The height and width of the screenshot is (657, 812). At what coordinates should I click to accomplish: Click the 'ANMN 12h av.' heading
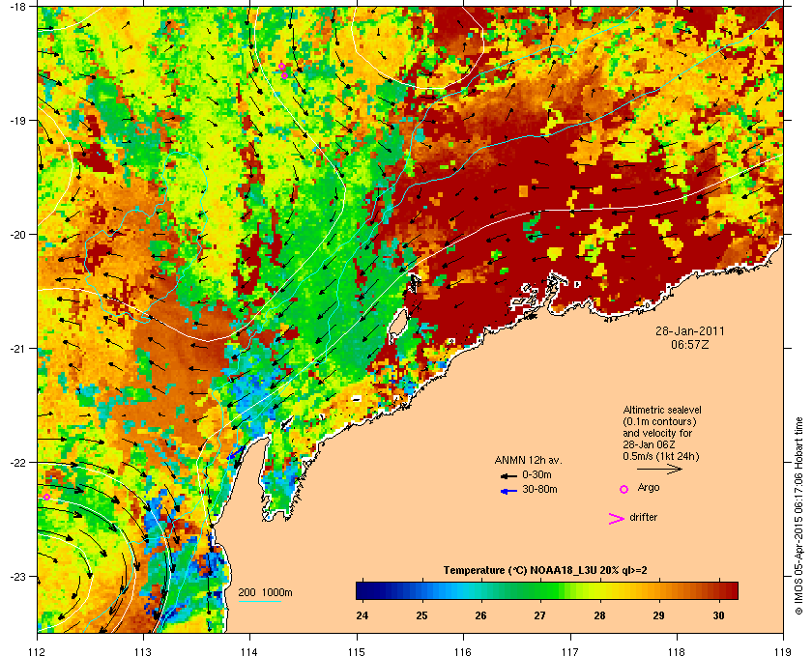click(528, 460)
